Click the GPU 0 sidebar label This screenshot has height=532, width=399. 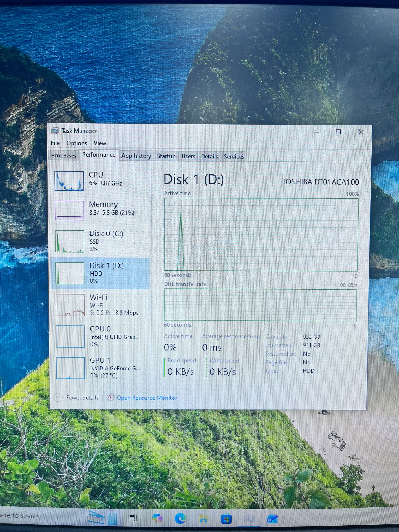coord(100,329)
